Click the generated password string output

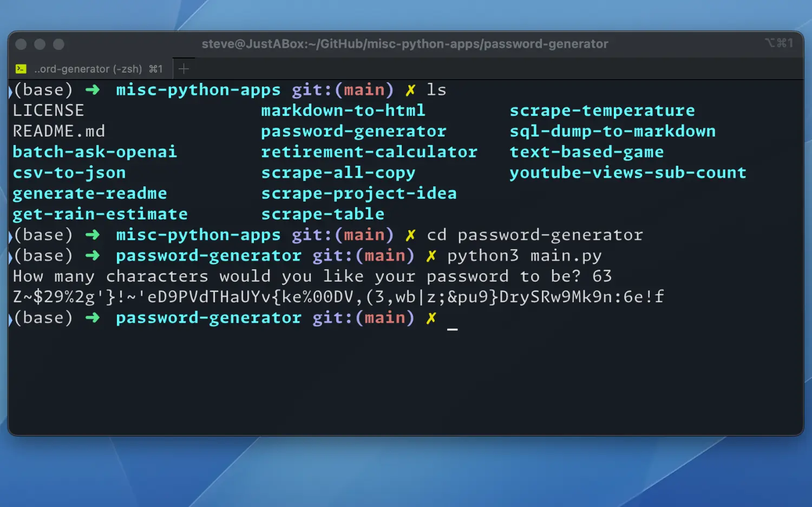[x=338, y=296]
